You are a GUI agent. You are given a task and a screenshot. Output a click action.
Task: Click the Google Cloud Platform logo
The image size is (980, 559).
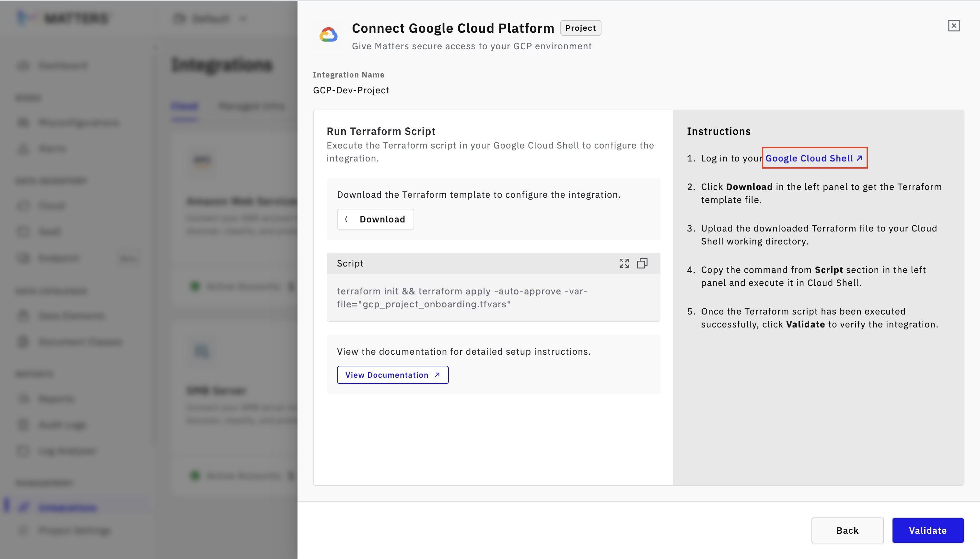click(329, 35)
